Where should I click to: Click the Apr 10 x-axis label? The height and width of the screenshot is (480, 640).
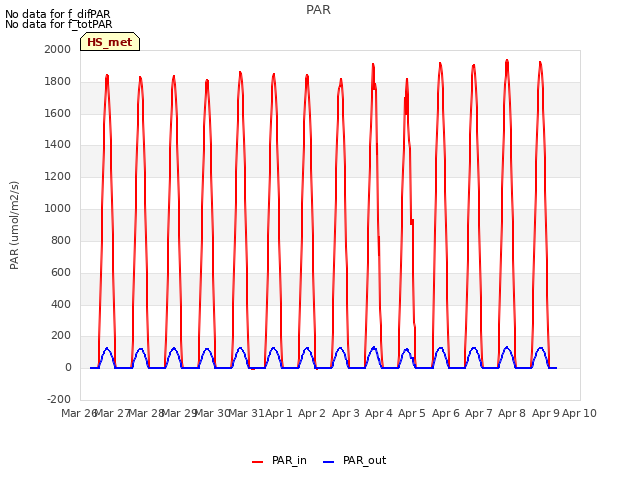tap(579, 413)
